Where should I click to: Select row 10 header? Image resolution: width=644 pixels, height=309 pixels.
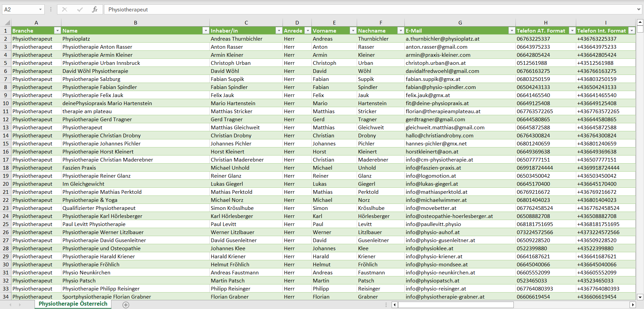point(6,103)
